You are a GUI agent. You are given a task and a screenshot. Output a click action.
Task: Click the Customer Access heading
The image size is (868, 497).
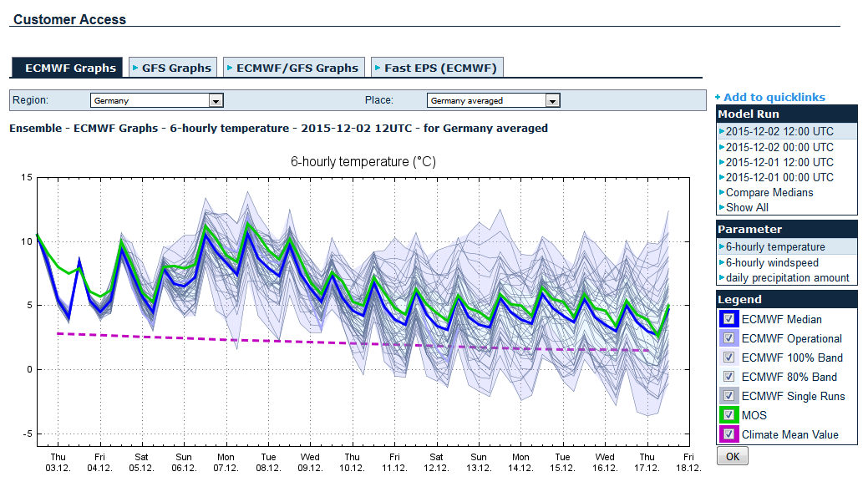(69, 19)
